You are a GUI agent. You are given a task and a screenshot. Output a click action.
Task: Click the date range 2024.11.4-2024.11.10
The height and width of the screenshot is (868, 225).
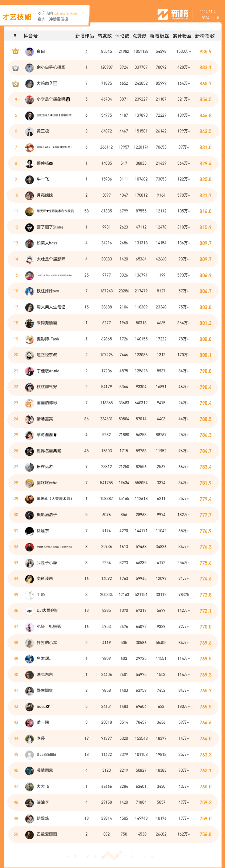[209, 15]
